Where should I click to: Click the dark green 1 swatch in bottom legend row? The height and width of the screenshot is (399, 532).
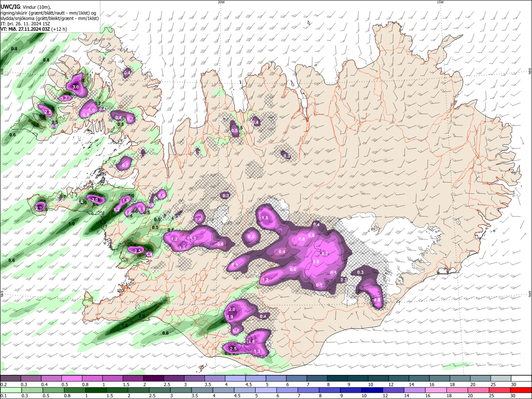click(x=96, y=390)
